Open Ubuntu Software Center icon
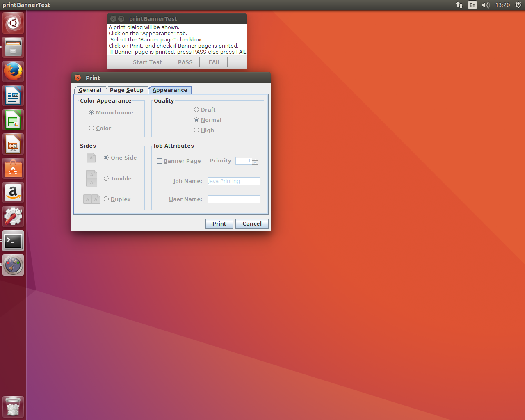The width and height of the screenshot is (525, 420). coord(13,169)
